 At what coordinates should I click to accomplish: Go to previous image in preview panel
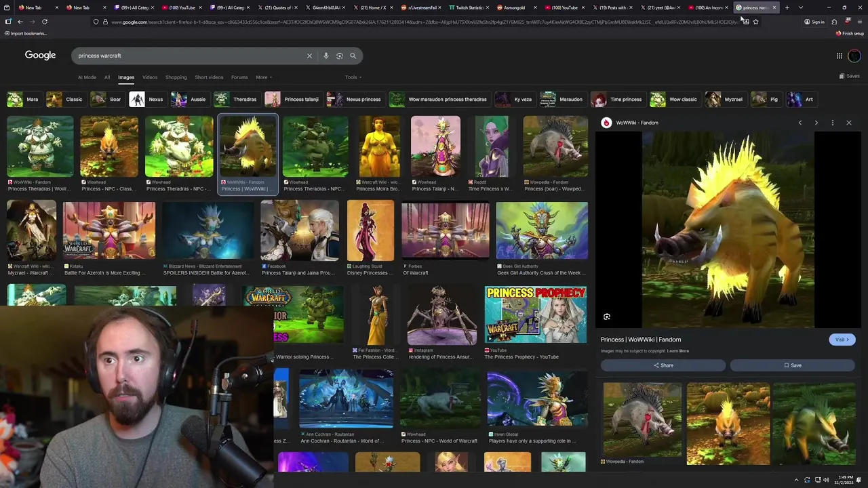[x=800, y=123]
